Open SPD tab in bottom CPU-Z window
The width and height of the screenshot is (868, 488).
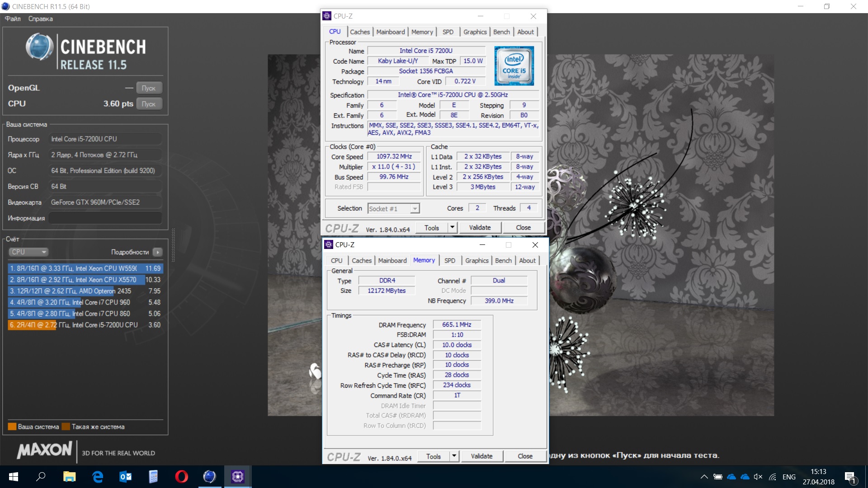pyautogui.click(x=450, y=261)
